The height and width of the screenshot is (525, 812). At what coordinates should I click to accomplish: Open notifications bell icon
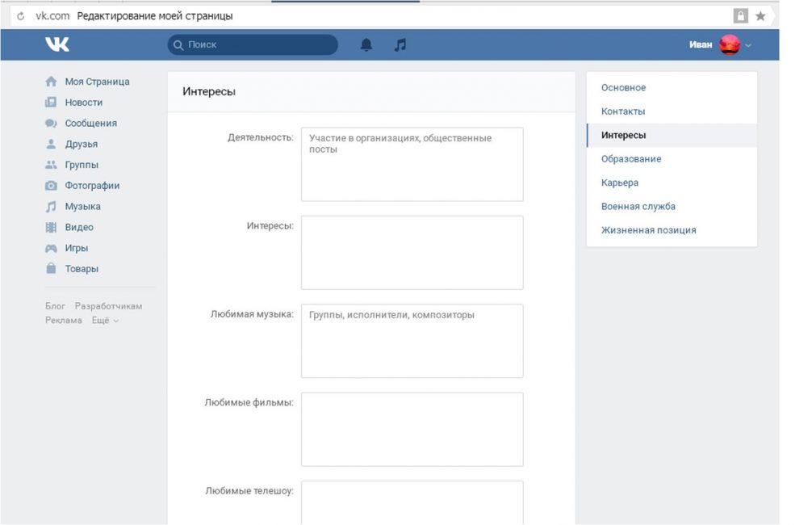(366, 45)
